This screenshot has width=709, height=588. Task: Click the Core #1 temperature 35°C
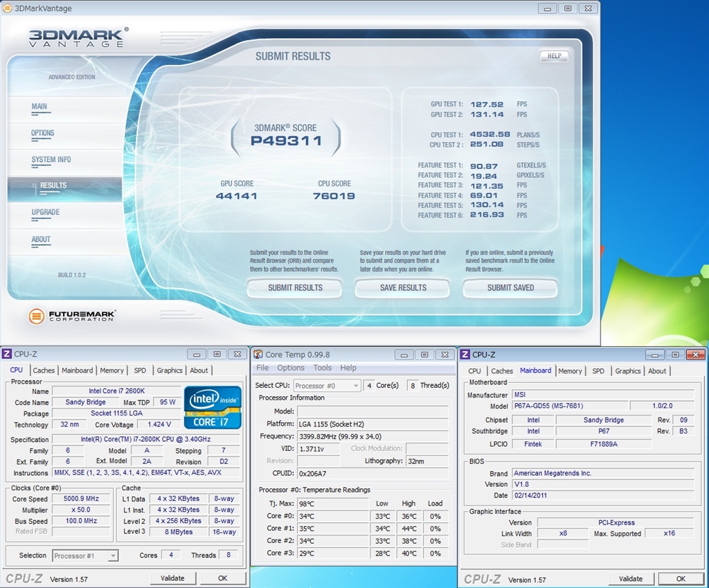click(333, 528)
